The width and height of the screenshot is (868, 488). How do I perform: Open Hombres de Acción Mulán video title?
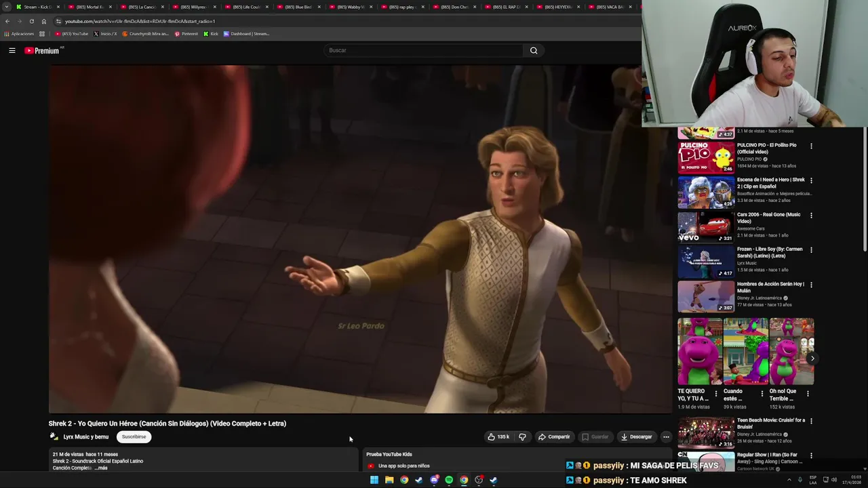pos(770,287)
